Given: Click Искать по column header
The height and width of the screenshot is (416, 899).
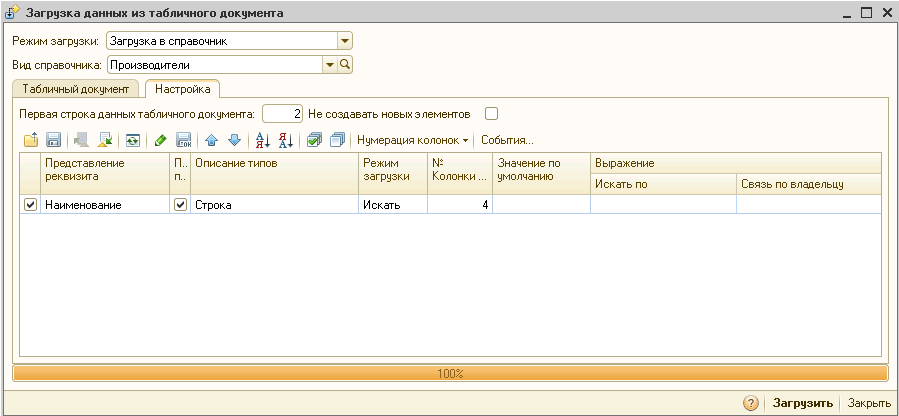Looking at the screenshot, I should (x=663, y=184).
